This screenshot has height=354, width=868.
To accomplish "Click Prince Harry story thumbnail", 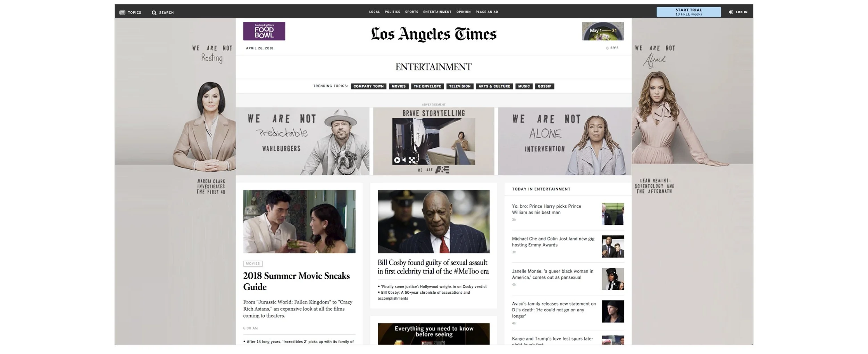I will pos(613,214).
